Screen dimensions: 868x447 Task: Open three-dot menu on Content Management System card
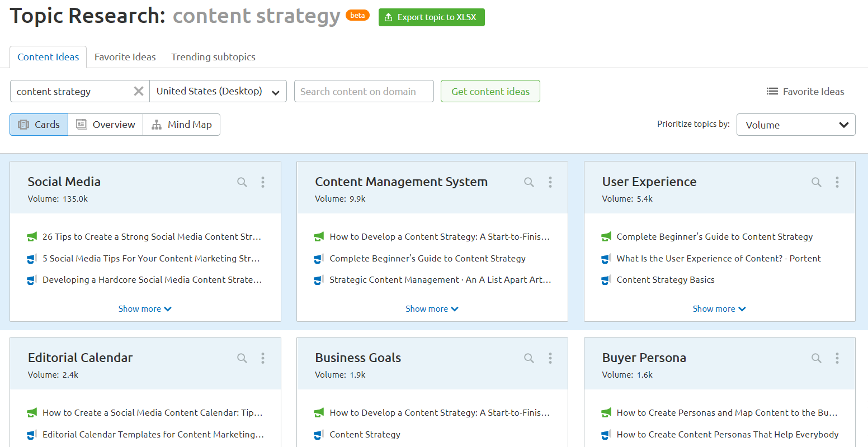pyautogui.click(x=550, y=182)
